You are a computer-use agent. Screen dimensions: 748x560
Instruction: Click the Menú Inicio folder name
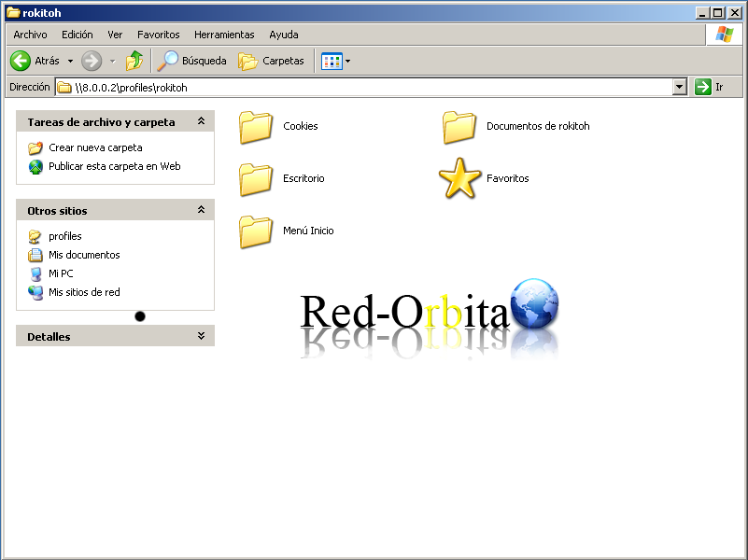click(308, 231)
